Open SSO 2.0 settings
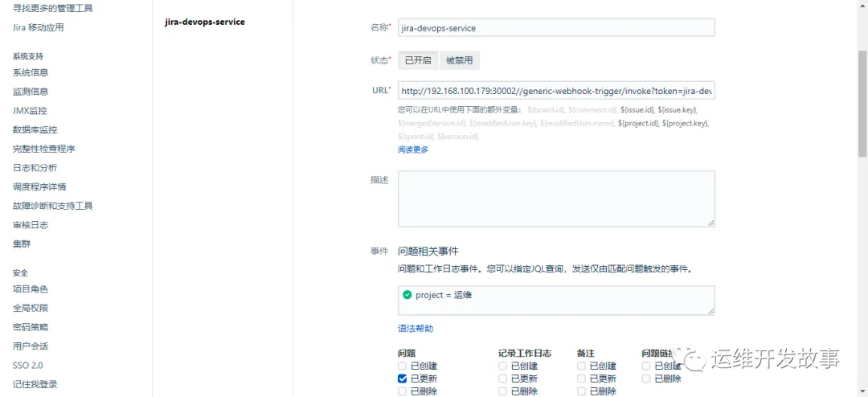Screen dimensions: 868x397 (x=27, y=366)
